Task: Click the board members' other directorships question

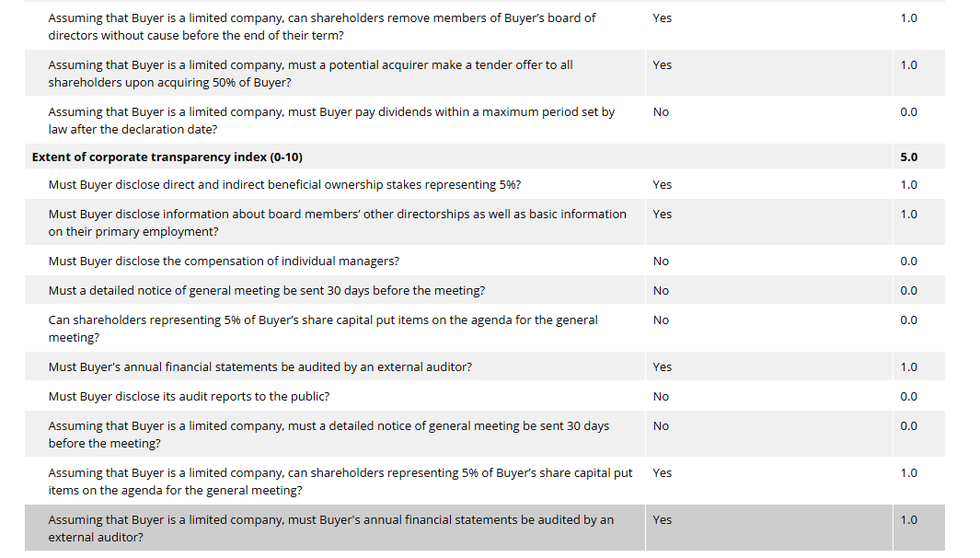Action: (x=337, y=222)
